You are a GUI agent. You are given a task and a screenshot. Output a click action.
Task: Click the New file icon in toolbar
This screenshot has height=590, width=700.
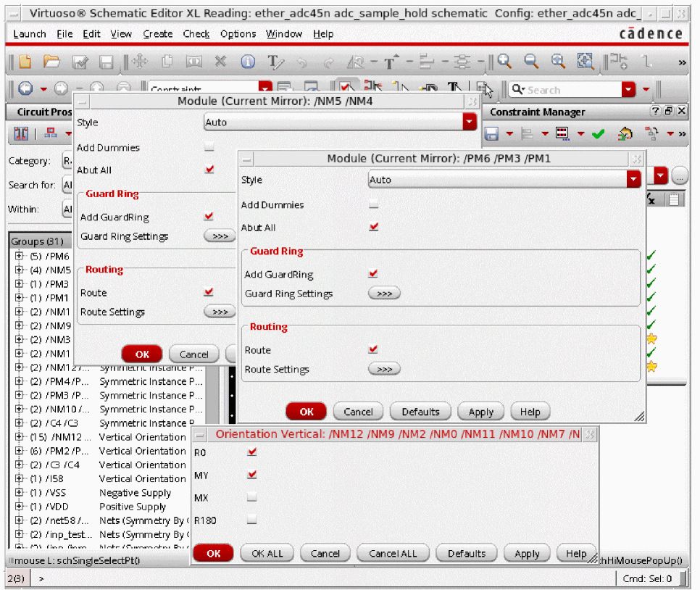pyautogui.click(x=26, y=62)
